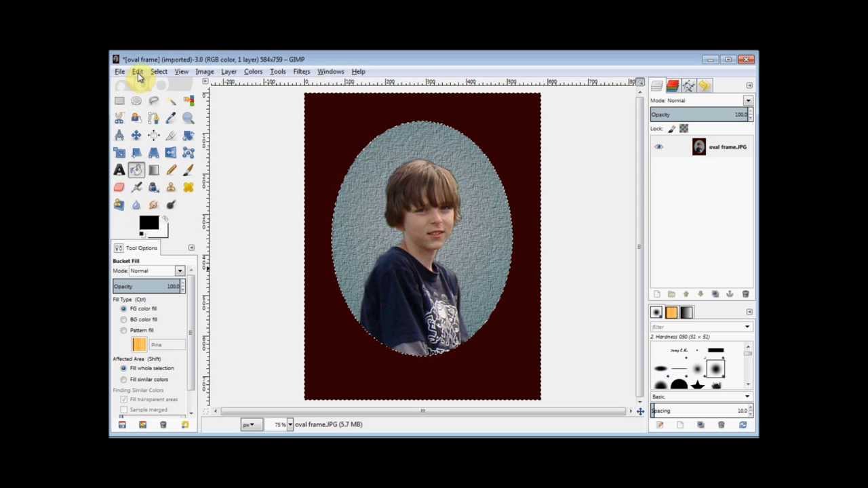Open the Filters menu

302,72
